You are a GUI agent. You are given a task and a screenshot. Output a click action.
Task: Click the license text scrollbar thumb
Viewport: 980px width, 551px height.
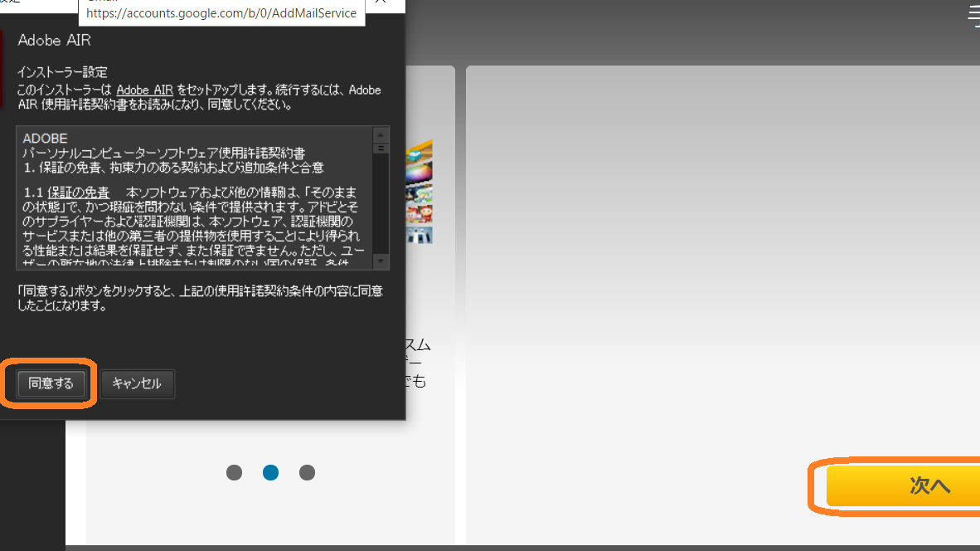point(381,149)
